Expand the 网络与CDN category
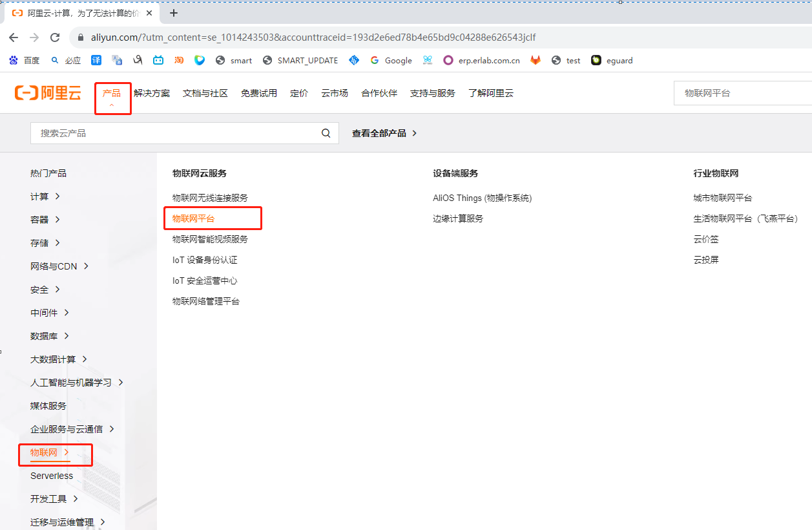Viewport: 812px width, 530px height. [59, 266]
